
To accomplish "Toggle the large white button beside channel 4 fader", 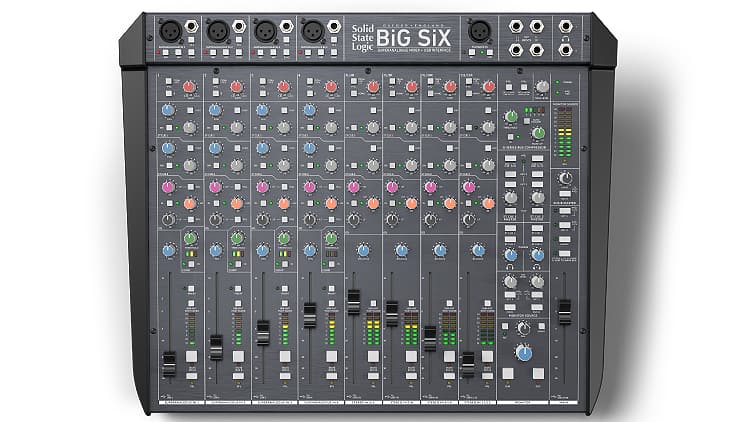I will 331,356.
